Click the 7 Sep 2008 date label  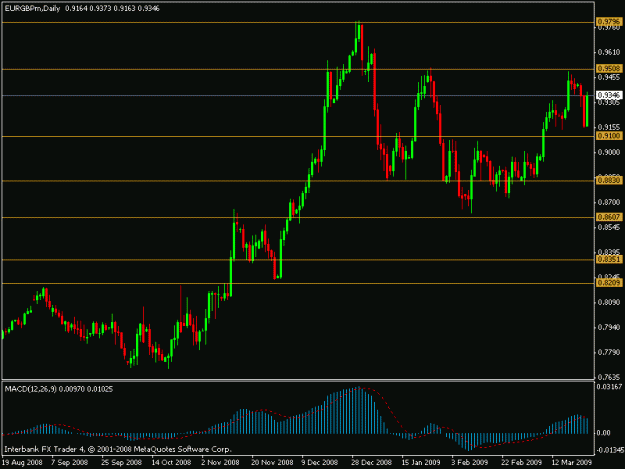(x=70, y=463)
